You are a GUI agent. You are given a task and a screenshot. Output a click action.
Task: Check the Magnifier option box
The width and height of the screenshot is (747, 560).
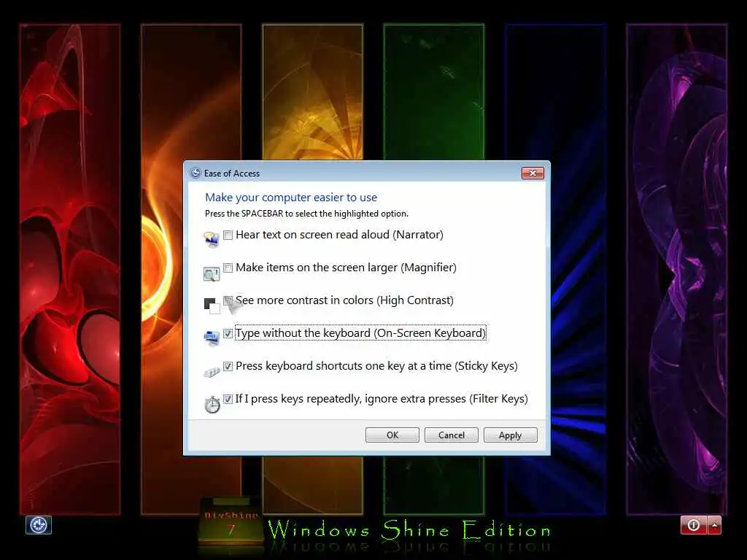point(228,268)
